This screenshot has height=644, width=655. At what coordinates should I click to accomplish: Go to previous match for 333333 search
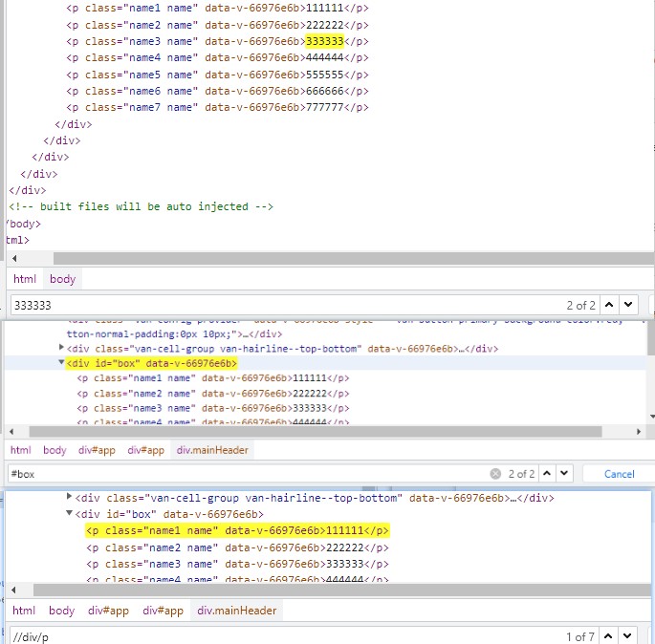coord(609,305)
